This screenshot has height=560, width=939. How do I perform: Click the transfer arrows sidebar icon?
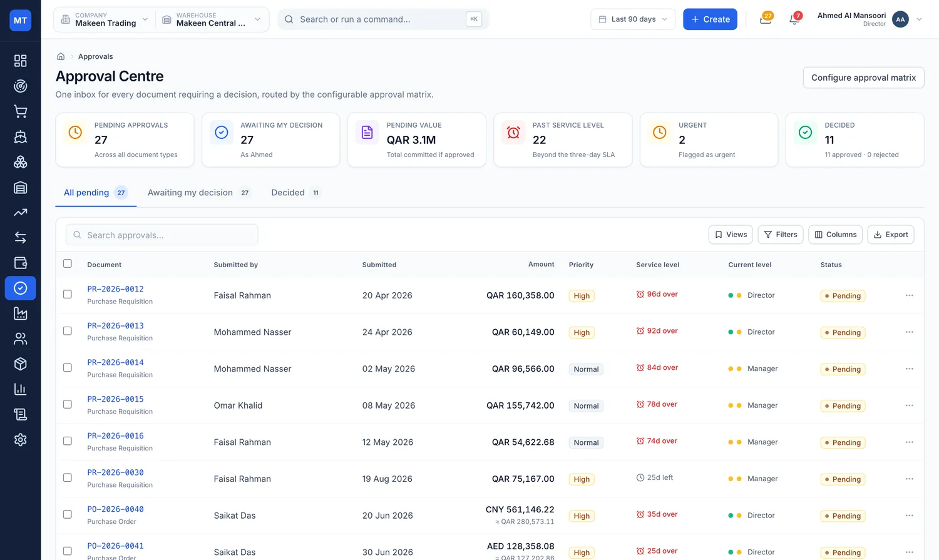20,238
